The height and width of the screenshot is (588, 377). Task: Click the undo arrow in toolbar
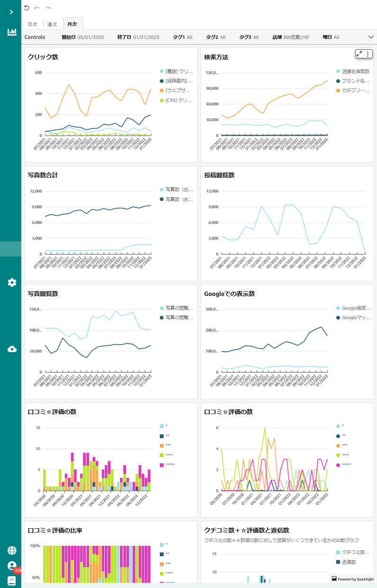pyautogui.click(x=37, y=8)
